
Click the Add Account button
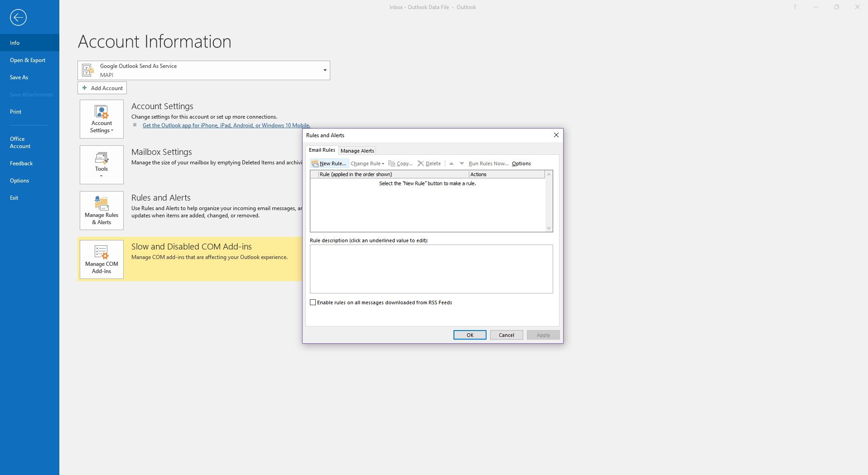coord(102,88)
